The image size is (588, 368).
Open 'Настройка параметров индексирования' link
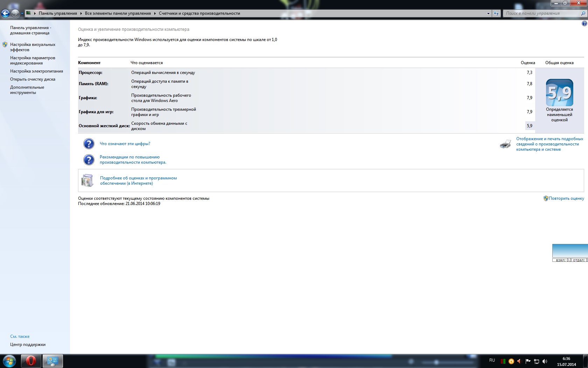click(x=33, y=60)
